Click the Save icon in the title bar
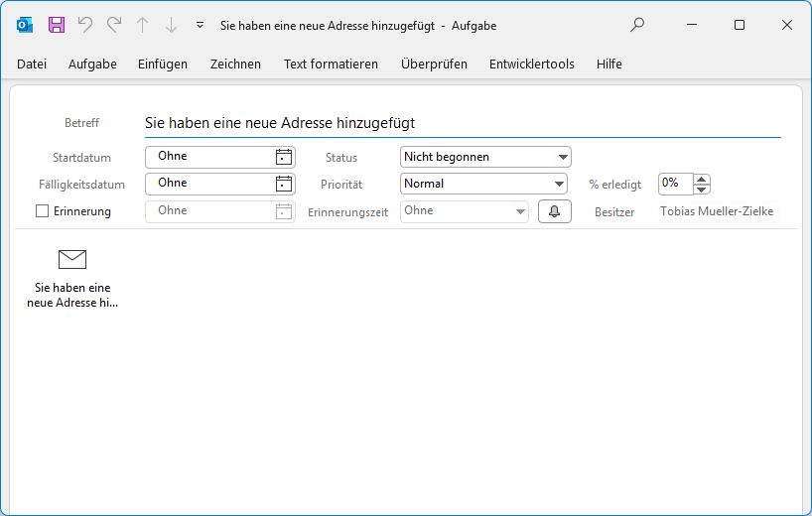The height and width of the screenshot is (516, 812). [x=57, y=25]
